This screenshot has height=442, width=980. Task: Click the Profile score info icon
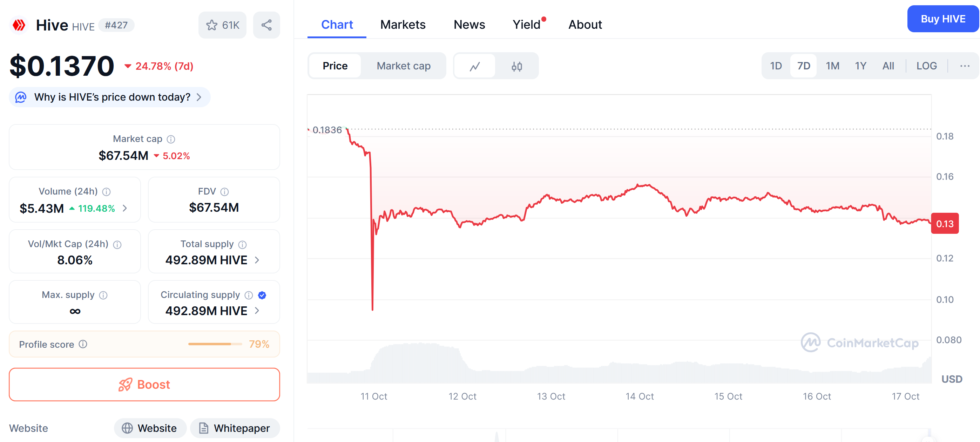pyautogui.click(x=83, y=344)
